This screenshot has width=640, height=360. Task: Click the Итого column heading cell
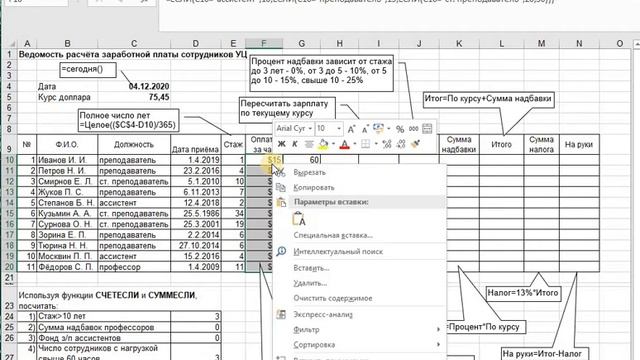pos(501,144)
